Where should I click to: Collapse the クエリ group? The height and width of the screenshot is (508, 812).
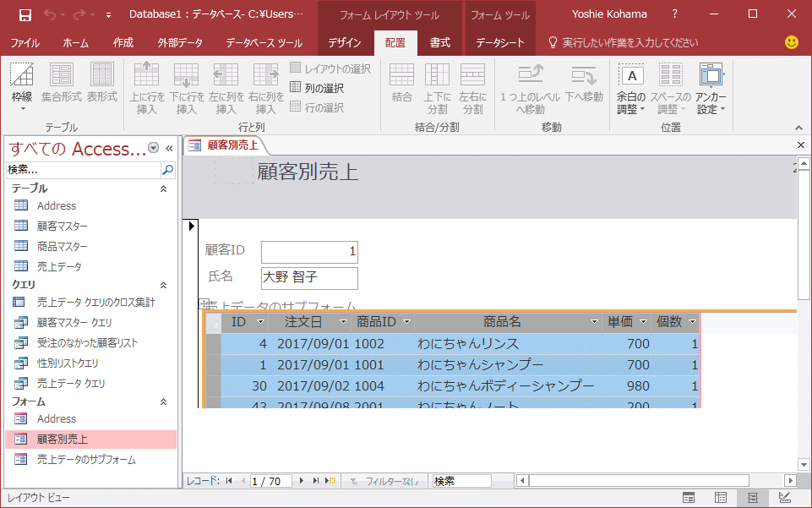163,286
